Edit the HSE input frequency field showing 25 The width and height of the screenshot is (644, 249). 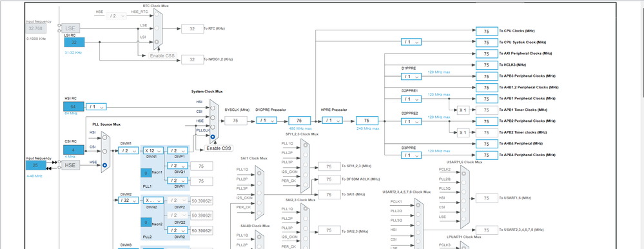(35, 165)
